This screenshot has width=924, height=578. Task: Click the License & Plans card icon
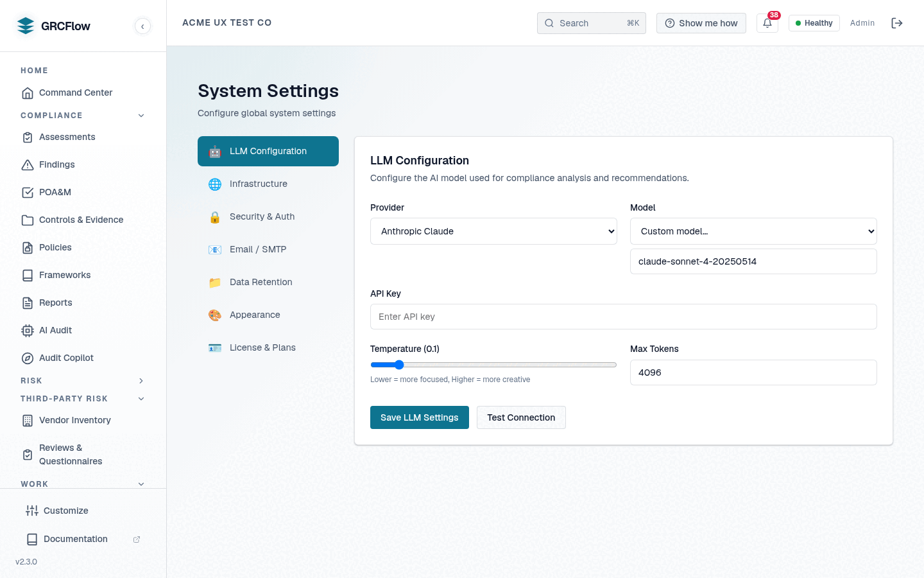(x=215, y=348)
